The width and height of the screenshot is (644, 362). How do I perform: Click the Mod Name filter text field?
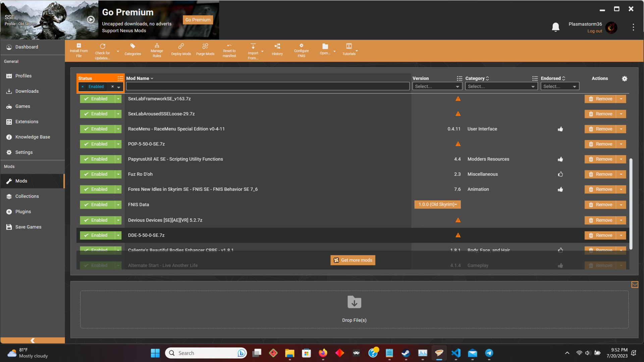click(268, 86)
